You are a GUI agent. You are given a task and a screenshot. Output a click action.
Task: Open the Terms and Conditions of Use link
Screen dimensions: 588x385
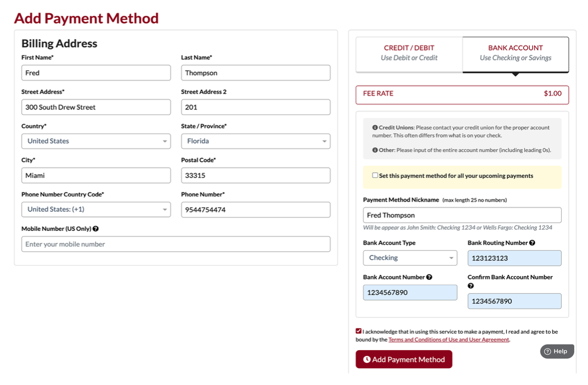tap(447, 340)
